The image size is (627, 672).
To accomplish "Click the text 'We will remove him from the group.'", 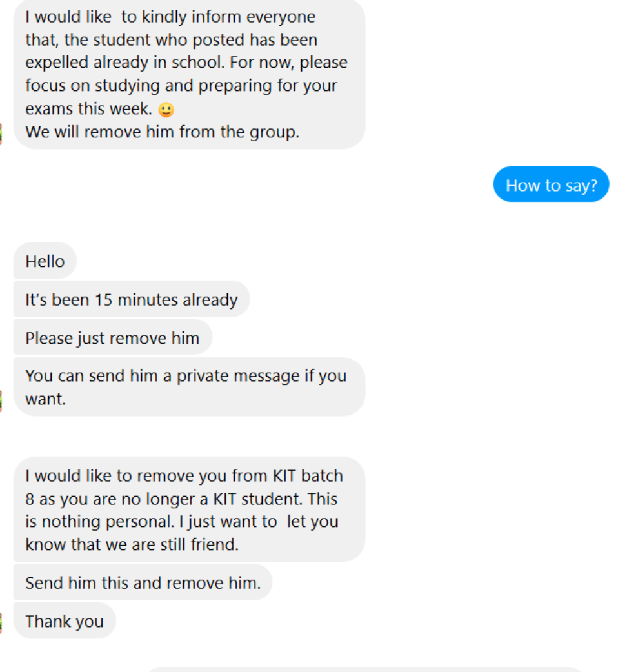I will [162, 132].
